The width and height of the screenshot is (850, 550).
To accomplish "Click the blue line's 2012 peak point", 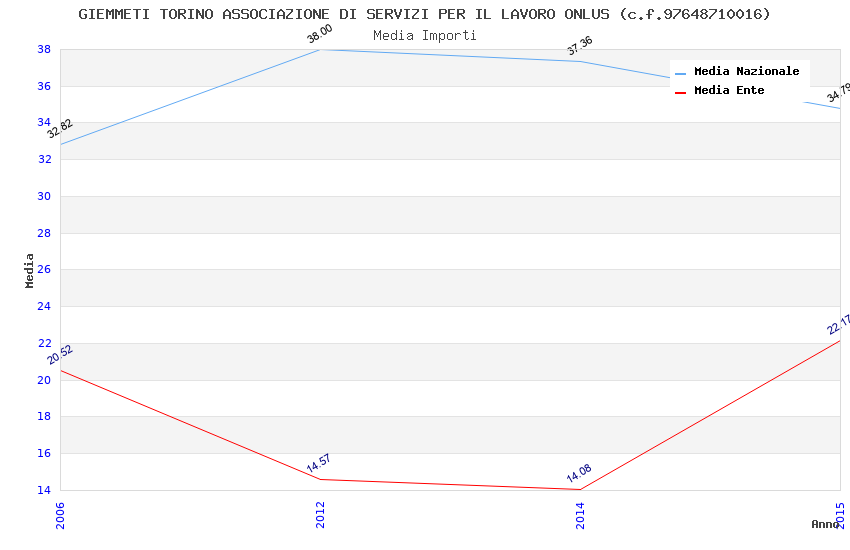I will (x=320, y=50).
